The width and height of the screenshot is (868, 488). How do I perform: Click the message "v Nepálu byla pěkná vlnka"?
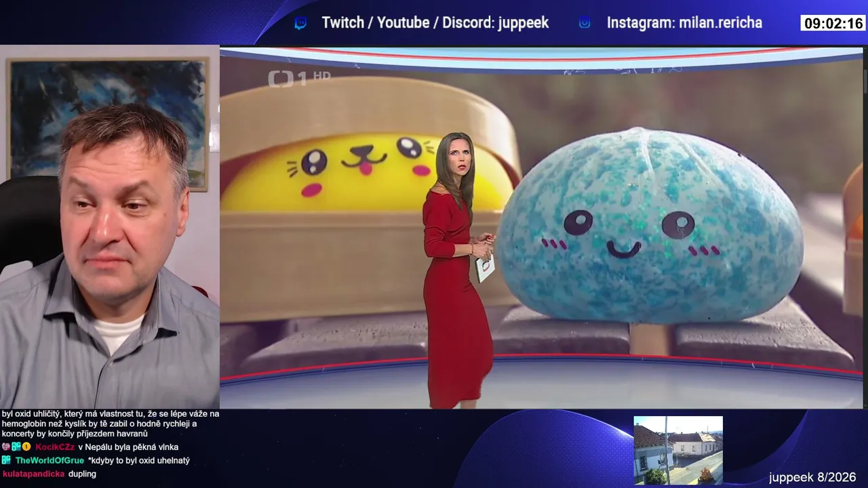tap(128, 447)
